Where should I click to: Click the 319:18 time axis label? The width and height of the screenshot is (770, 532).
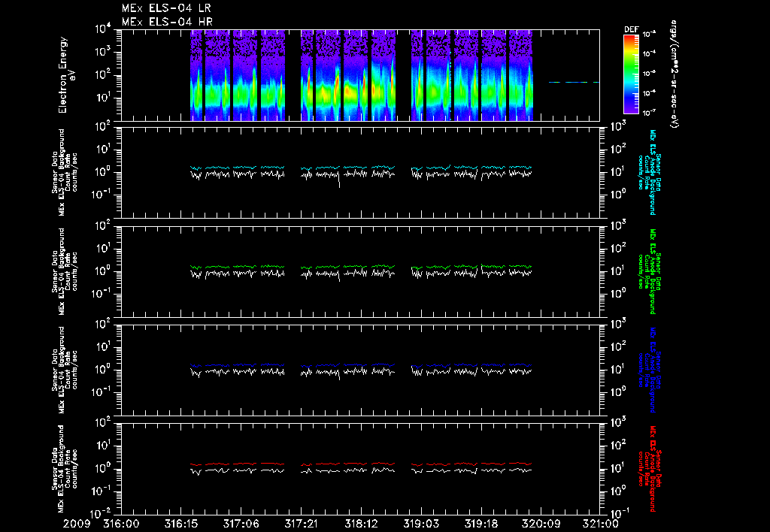(480, 524)
